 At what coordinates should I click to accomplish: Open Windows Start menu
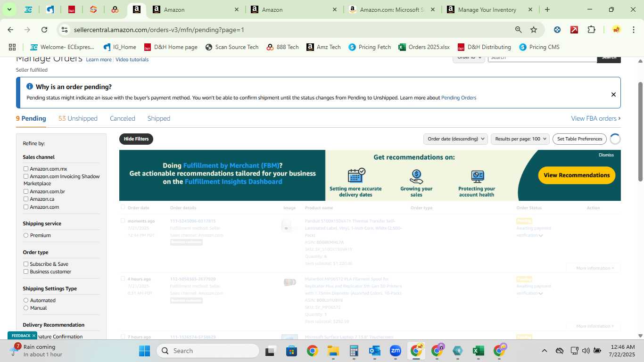click(x=144, y=351)
